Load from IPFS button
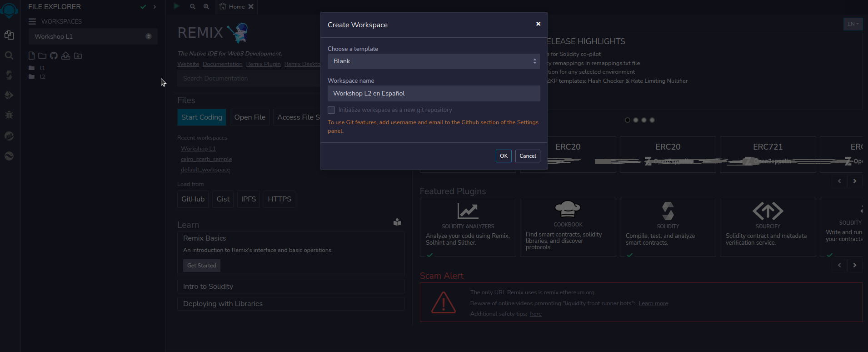Screen dimensions: 868x352 [x=249, y=199]
